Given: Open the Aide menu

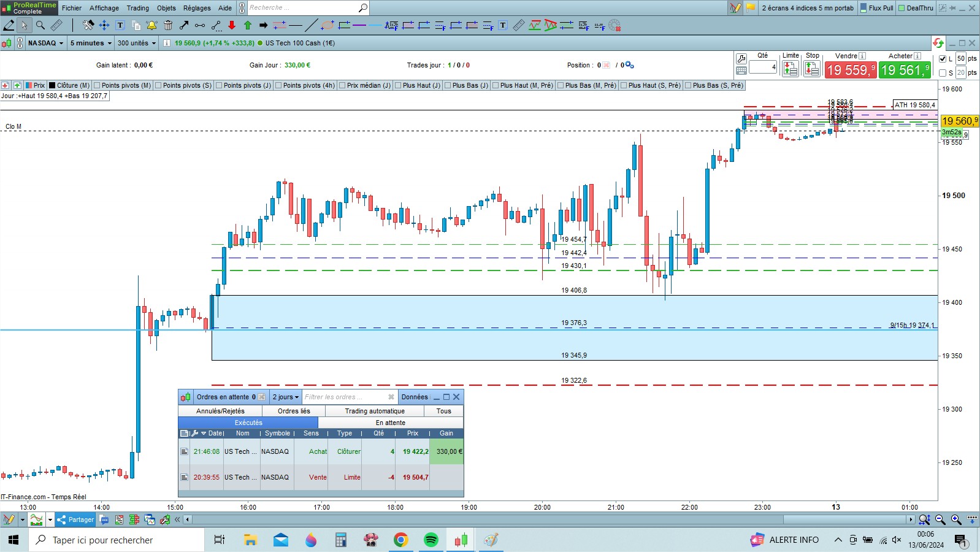Looking at the screenshot, I should [x=225, y=8].
